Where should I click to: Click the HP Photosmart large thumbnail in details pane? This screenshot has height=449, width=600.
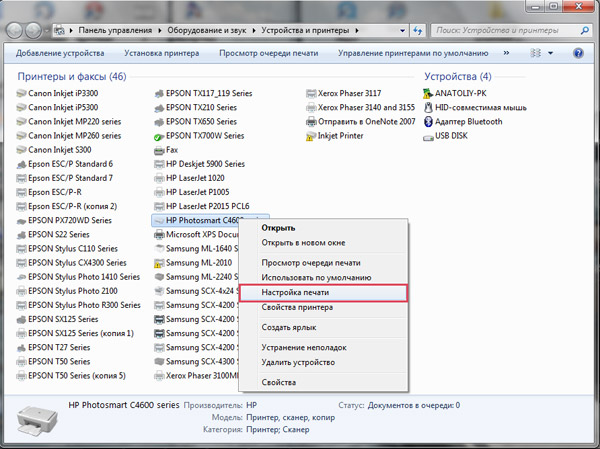pyautogui.click(x=37, y=420)
